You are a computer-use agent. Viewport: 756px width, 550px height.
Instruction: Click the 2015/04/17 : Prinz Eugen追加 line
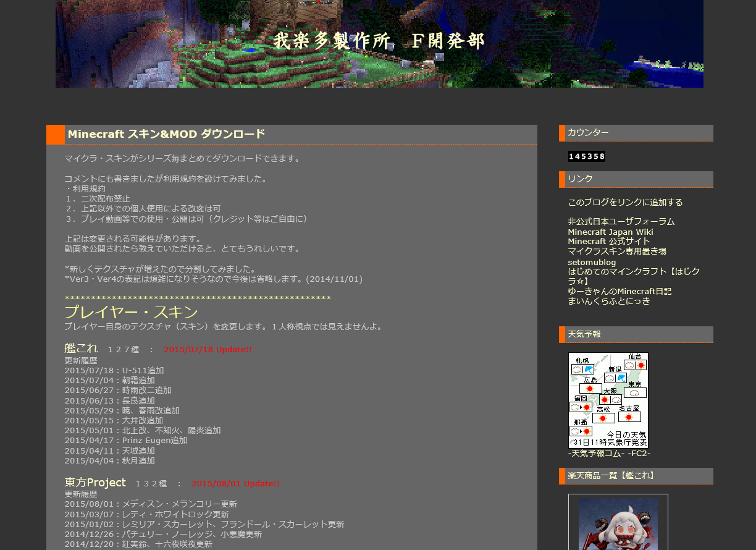pos(126,440)
